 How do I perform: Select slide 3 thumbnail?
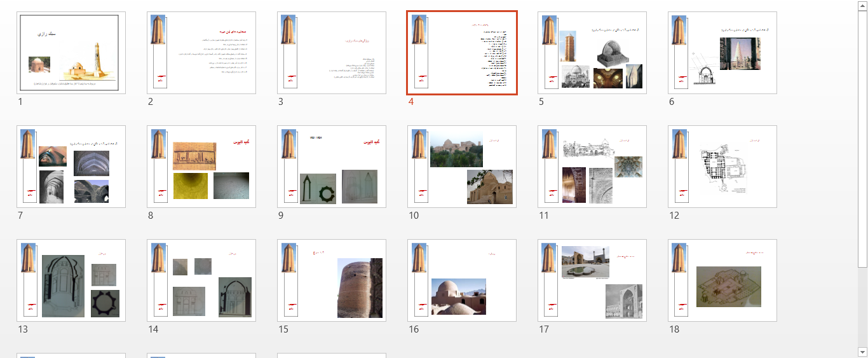[x=332, y=53]
